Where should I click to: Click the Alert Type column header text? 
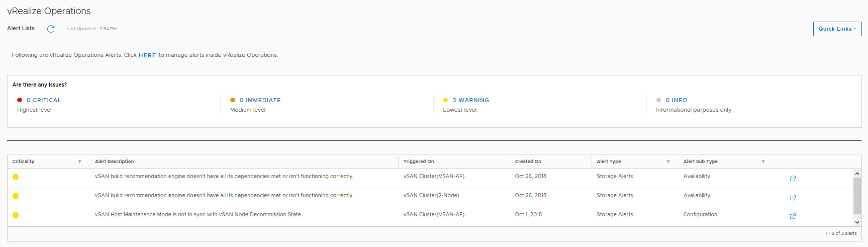(609, 161)
